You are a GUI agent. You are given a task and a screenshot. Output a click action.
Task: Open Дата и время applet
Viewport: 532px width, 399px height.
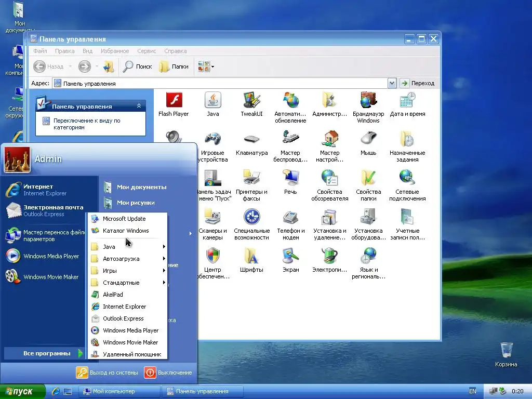[x=407, y=104]
